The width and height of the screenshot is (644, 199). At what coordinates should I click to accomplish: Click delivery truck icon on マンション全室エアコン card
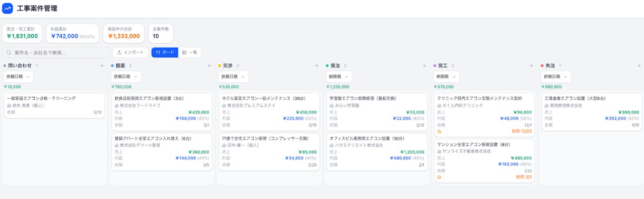click(439, 177)
